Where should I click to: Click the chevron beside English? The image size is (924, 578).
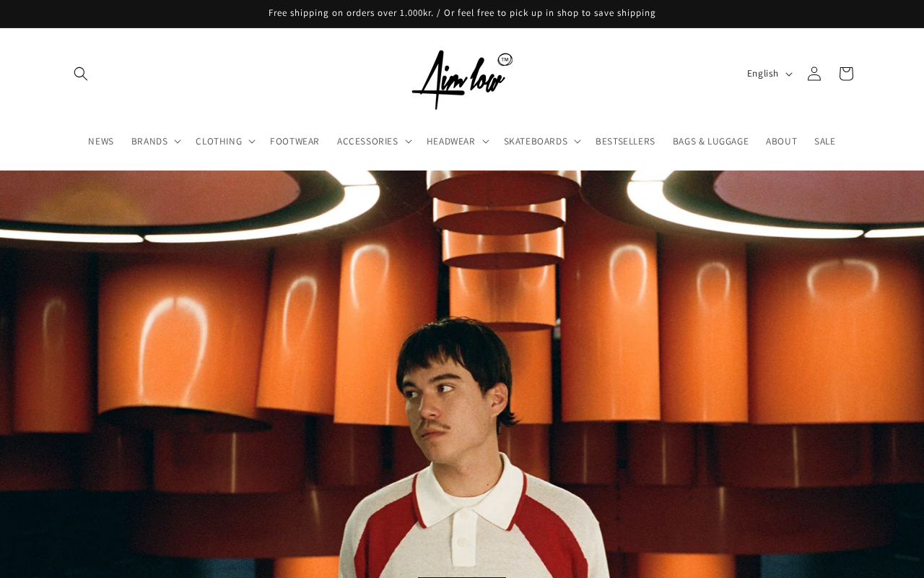point(789,74)
